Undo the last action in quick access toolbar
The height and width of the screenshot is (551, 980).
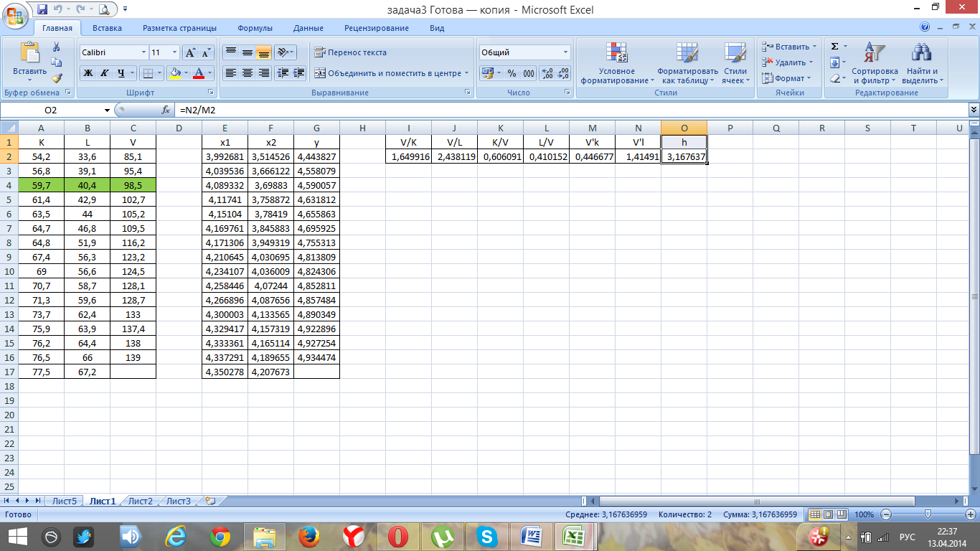60,9
